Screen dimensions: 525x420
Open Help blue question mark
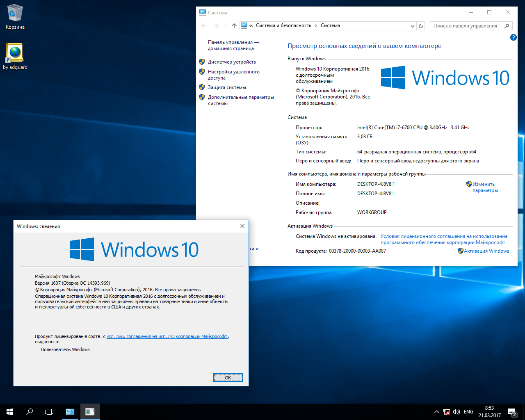click(x=513, y=37)
